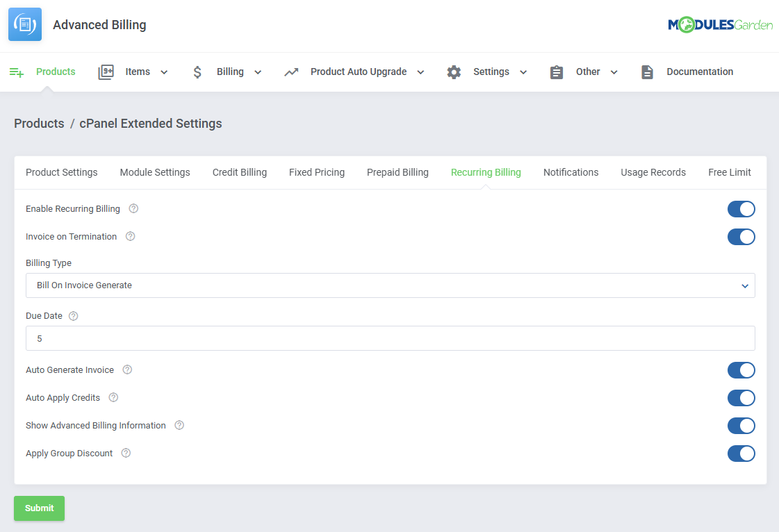779x532 pixels.
Task: Click cPanel Extended Settings breadcrumb text
Action: (151, 123)
